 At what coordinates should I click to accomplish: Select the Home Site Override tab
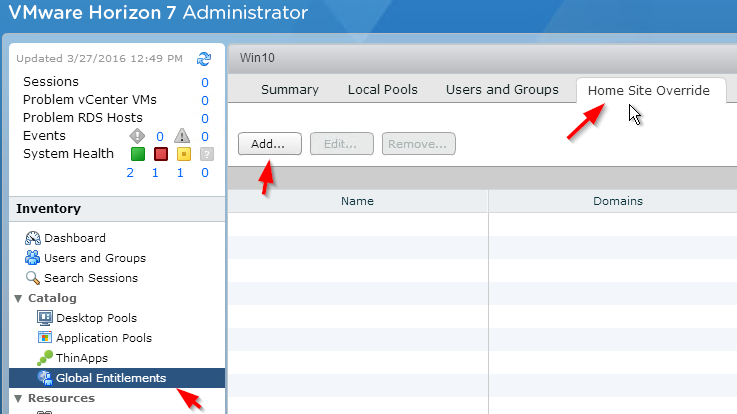[x=649, y=90]
